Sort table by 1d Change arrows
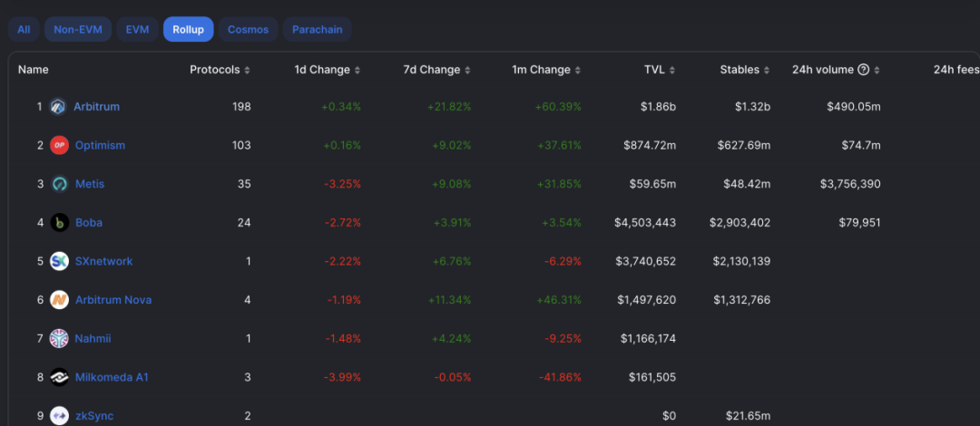The height and width of the screenshot is (426, 980). [357, 71]
